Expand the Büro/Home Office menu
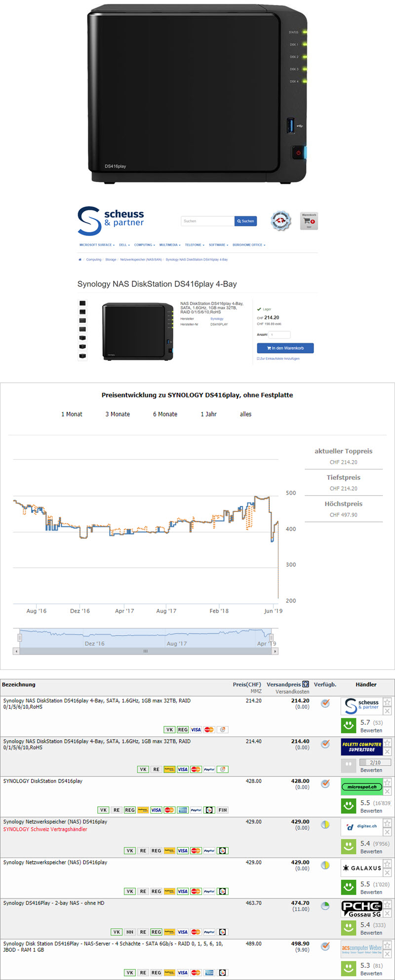 pos(249,245)
